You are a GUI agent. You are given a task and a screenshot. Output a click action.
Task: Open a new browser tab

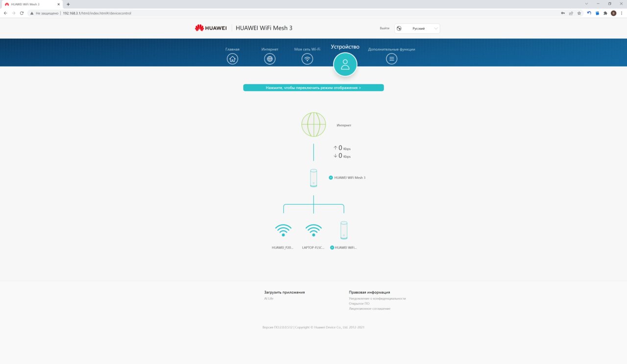pos(68,4)
